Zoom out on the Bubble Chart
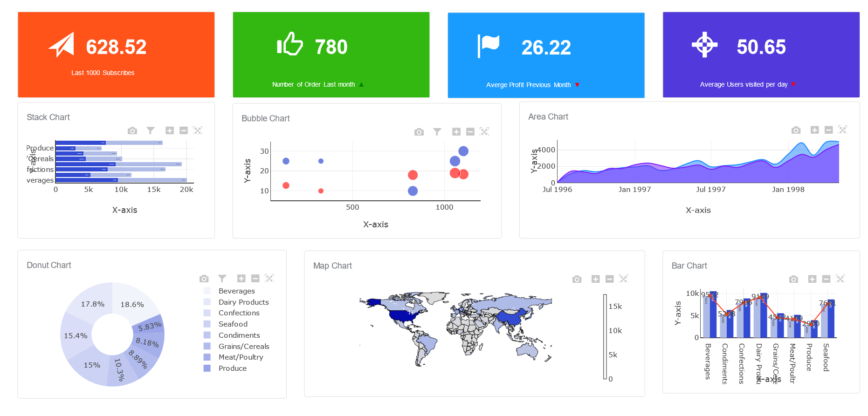This screenshot has width=868, height=416. coord(470,132)
